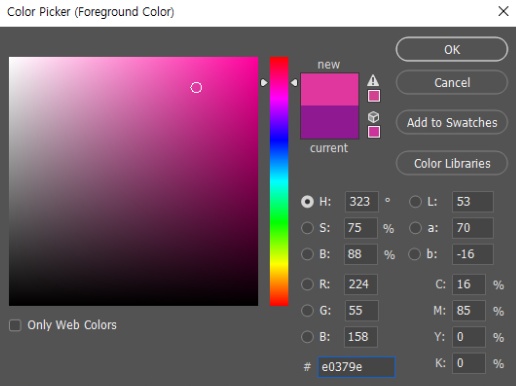This screenshot has height=386, width=516.
Task: Click the "Only Web Colors" label text
Action: (x=72, y=325)
